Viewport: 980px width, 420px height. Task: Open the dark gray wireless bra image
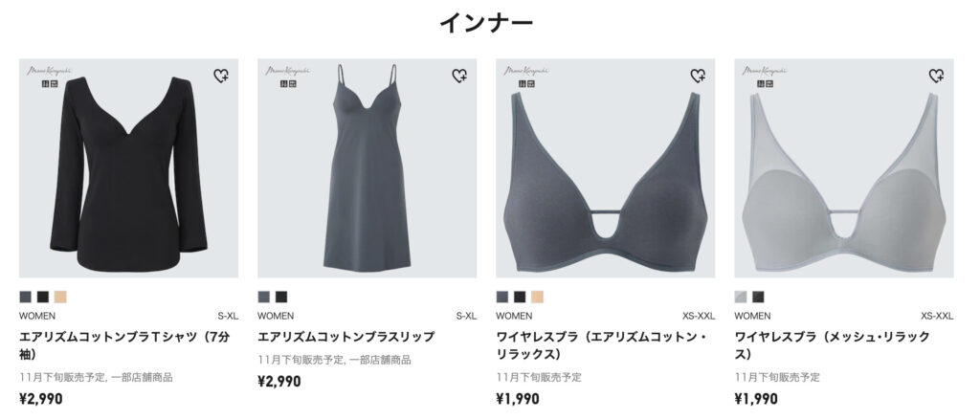click(x=606, y=168)
